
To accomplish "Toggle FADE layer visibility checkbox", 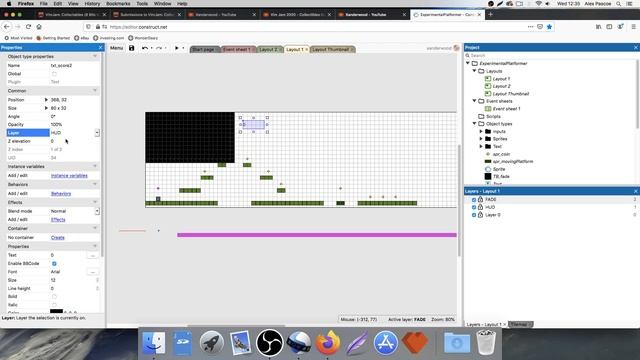I will [474, 200].
